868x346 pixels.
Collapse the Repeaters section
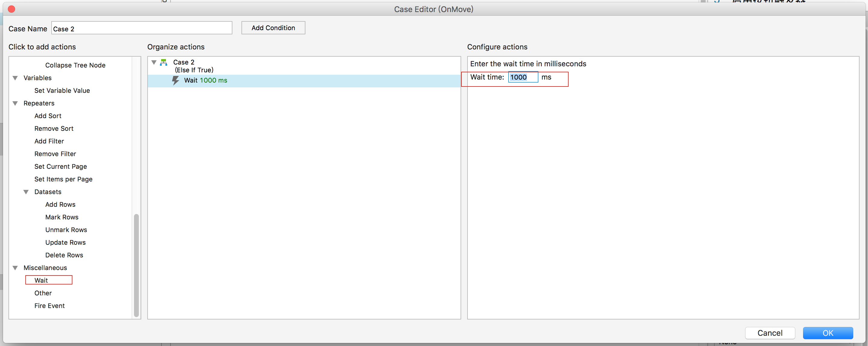[15, 103]
